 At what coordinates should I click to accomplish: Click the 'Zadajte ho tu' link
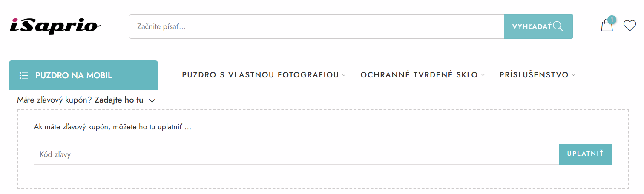(119, 100)
